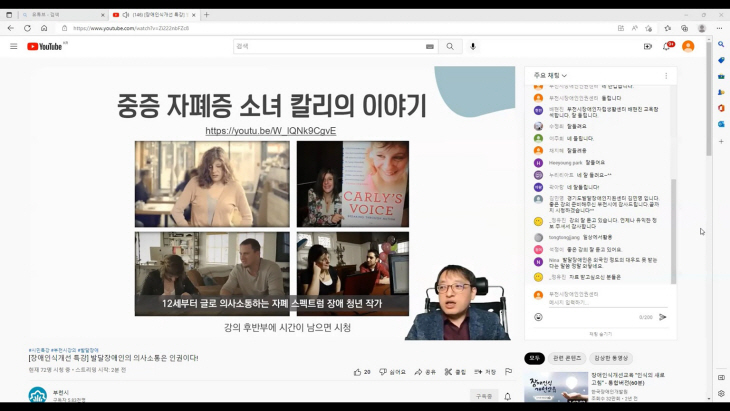Open Edge settings and more ellipsis
Screen dimensions: 730x411
[x=720, y=28]
